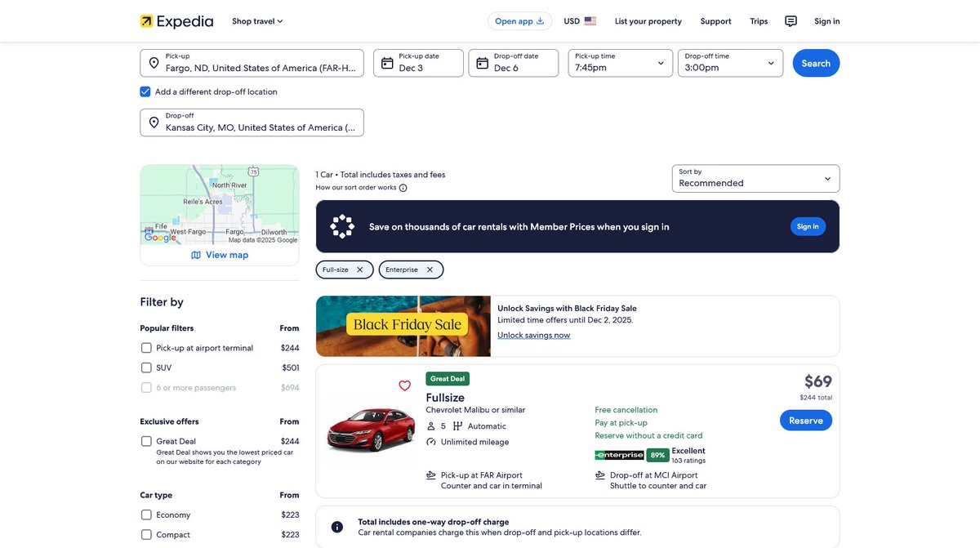The height and width of the screenshot is (548, 980).
Task: Open the Sort by Recommended dropdown
Action: [x=755, y=179]
